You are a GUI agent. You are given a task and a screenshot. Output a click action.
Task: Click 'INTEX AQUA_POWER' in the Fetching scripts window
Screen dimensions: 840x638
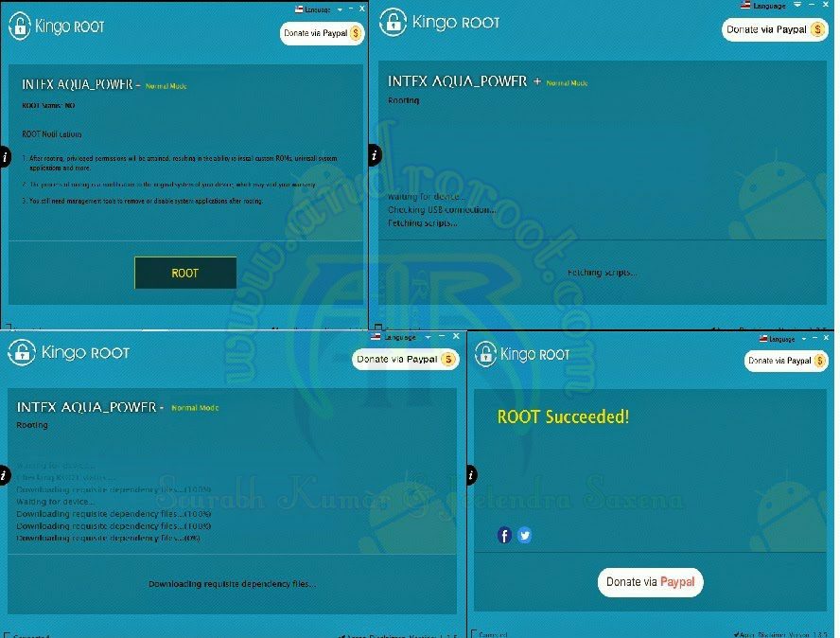coord(457,81)
